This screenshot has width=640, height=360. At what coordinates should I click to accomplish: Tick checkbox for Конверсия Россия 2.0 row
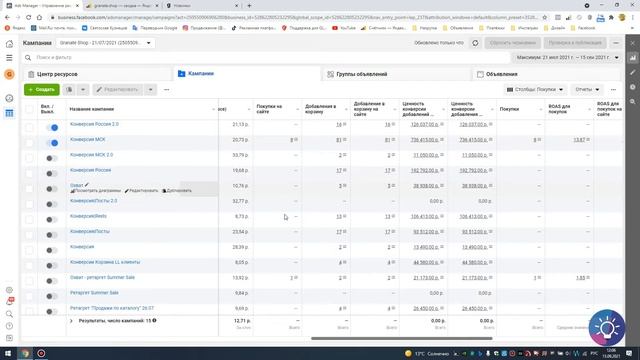(x=29, y=127)
